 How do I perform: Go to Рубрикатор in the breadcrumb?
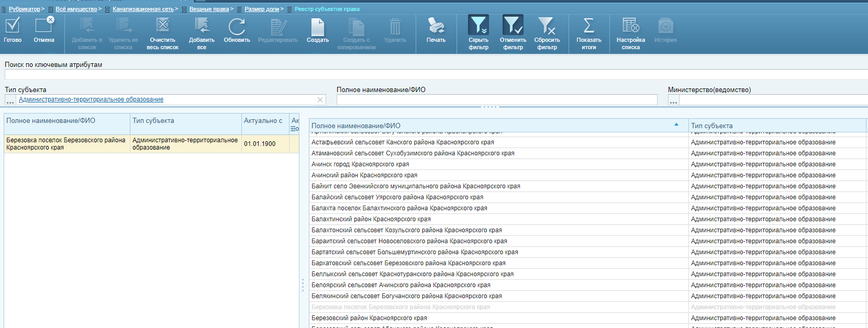point(24,9)
